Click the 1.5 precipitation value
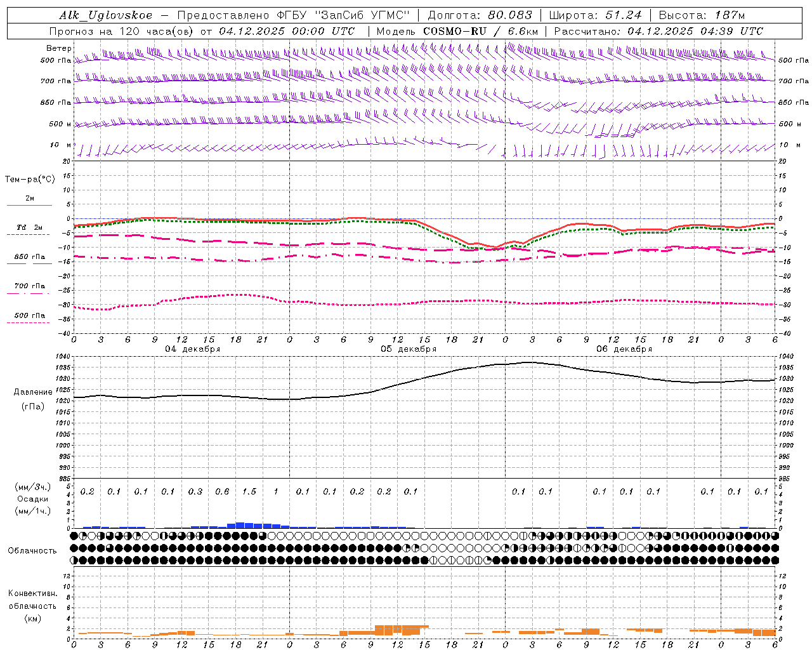Screen dimensions: 812x650 [249, 491]
